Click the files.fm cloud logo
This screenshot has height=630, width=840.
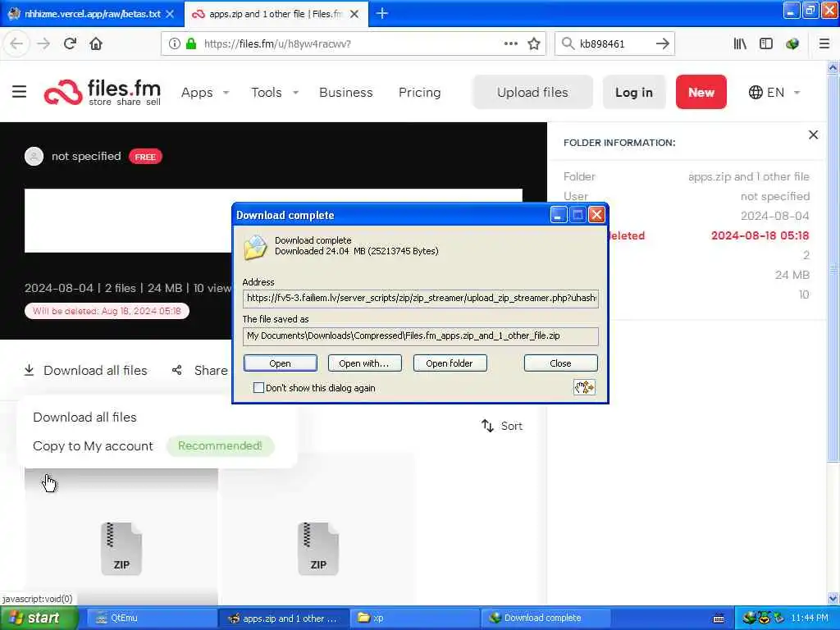pos(63,92)
